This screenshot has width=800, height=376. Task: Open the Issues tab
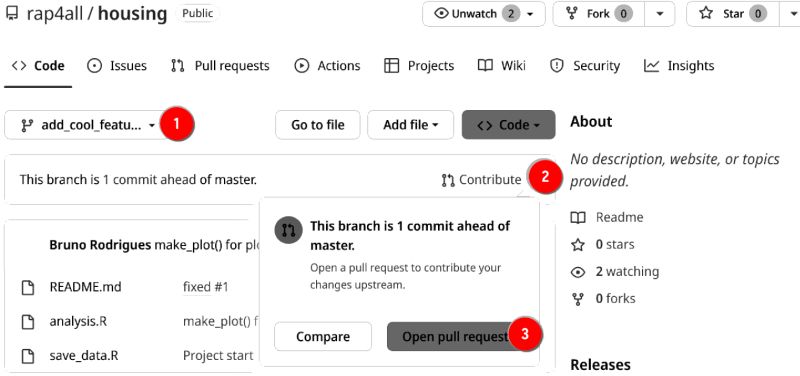pos(117,66)
